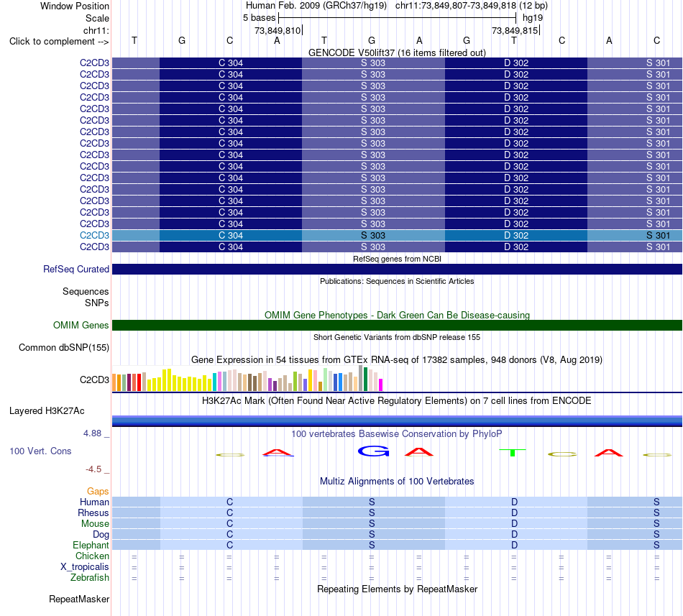Image resolution: width=683 pixels, height=616 pixels.
Task: Click the C codon in the Mouse row
Action: coord(229,524)
